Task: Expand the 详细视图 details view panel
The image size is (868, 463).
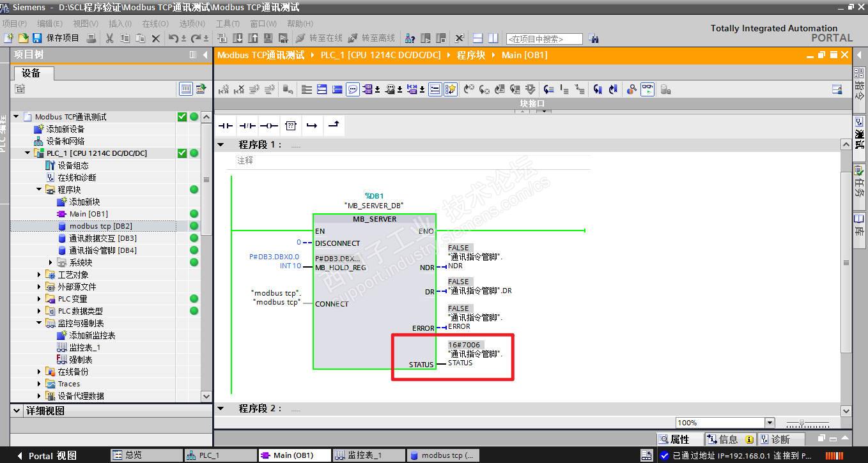Action: (x=17, y=411)
